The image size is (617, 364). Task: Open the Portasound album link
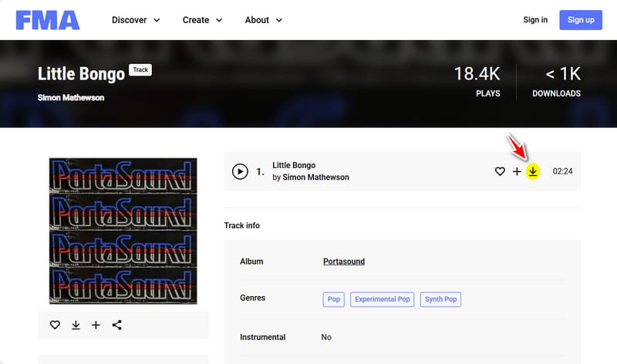344,261
